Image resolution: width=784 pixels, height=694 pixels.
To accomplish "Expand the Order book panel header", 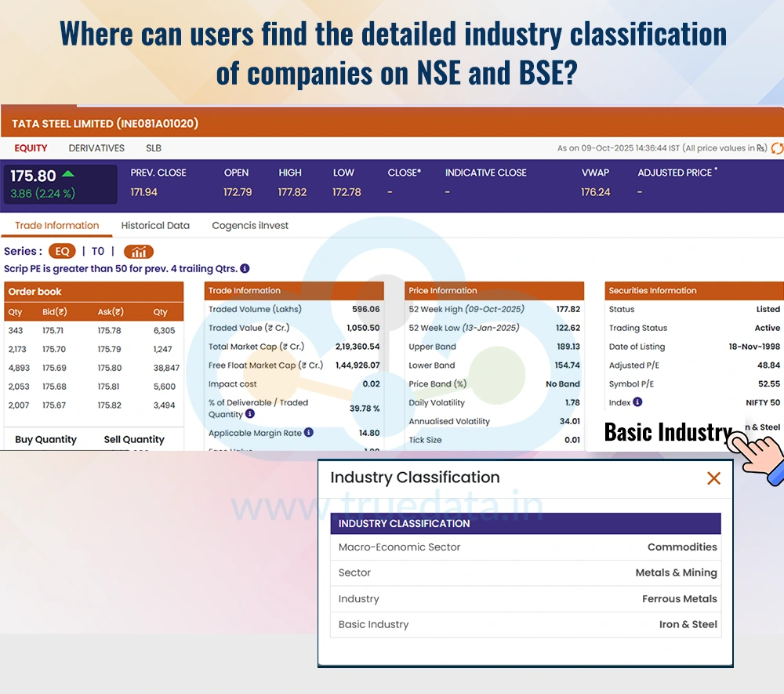I will pyautogui.click(x=94, y=291).
